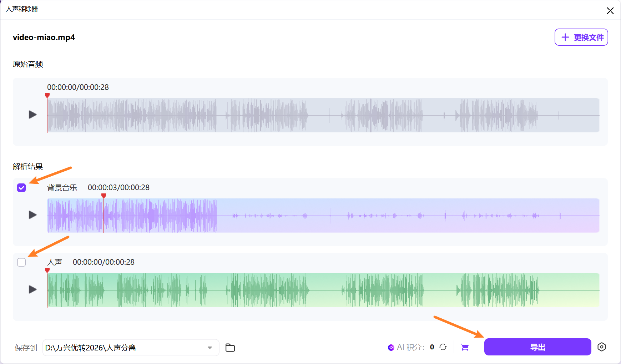The height and width of the screenshot is (364, 621).
Task: Play the 背景音乐 track
Action: (x=32, y=215)
